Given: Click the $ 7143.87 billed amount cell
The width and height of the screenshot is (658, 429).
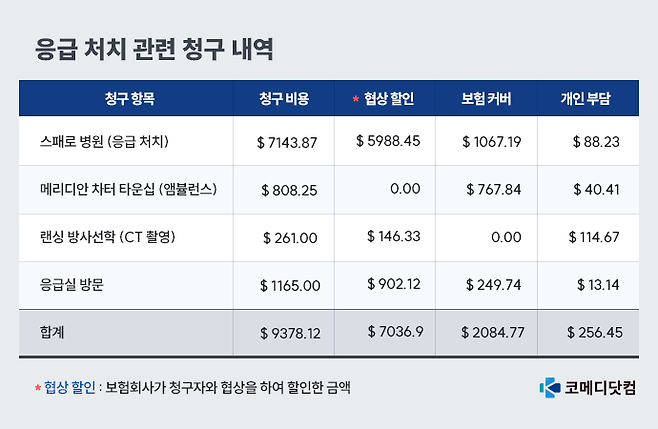Looking at the screenshot, I should point(287,142).
